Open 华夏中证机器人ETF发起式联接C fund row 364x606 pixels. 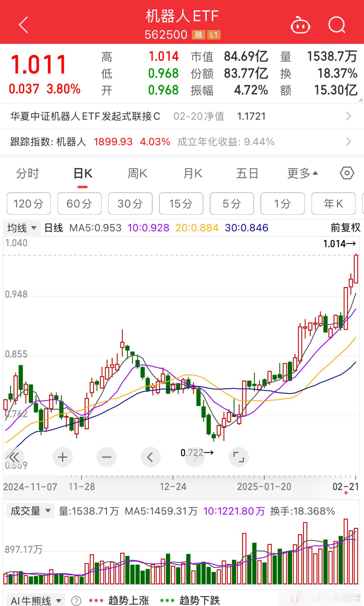tap(182, 116)
